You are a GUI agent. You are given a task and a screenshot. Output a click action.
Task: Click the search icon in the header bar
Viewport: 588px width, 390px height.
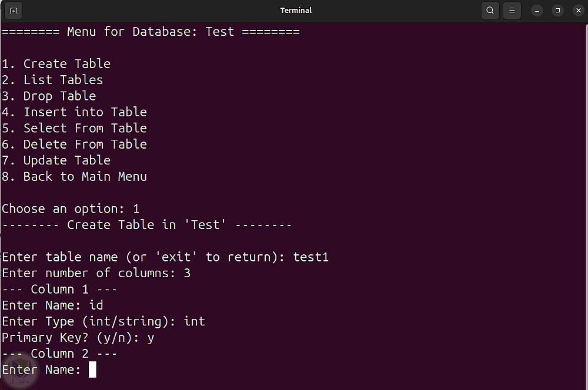pos(490,11)
